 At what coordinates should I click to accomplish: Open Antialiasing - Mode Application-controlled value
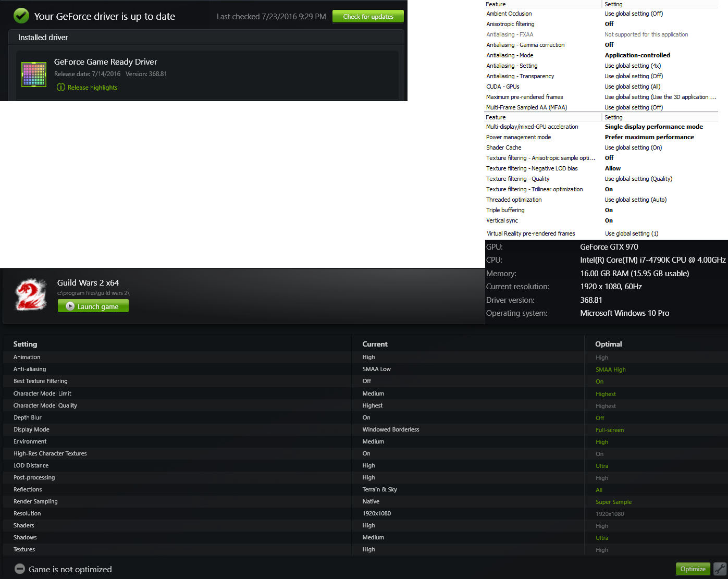pos(637,55)
